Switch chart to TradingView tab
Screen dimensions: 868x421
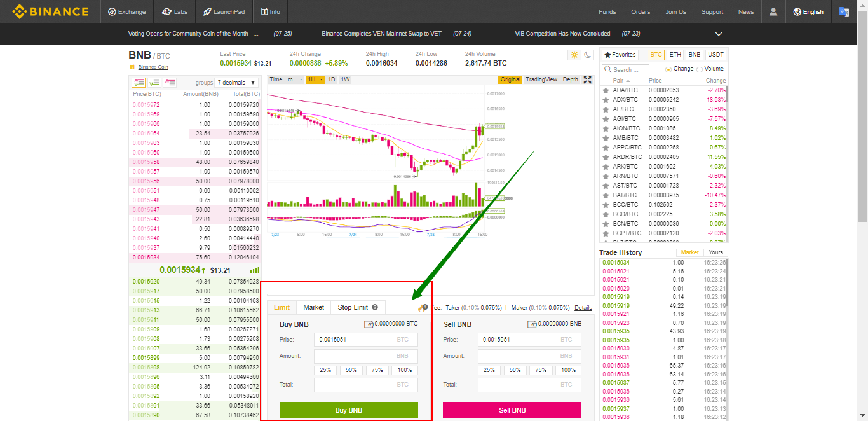click(541, 79)
